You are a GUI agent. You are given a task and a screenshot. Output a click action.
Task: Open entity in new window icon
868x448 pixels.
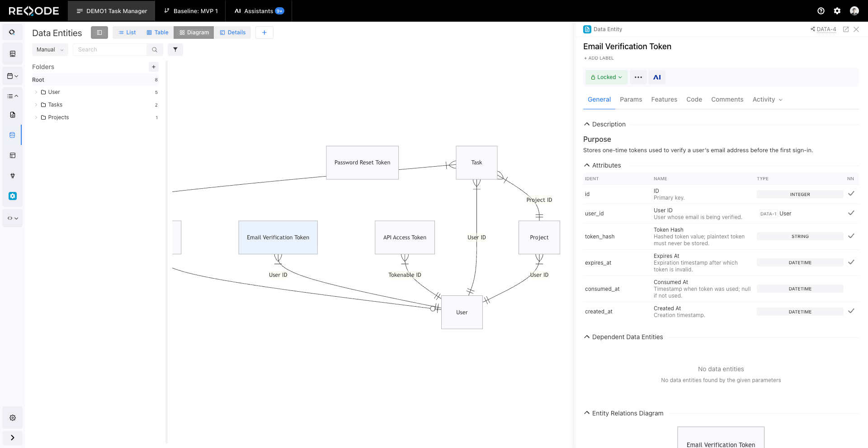coord(846,29)
